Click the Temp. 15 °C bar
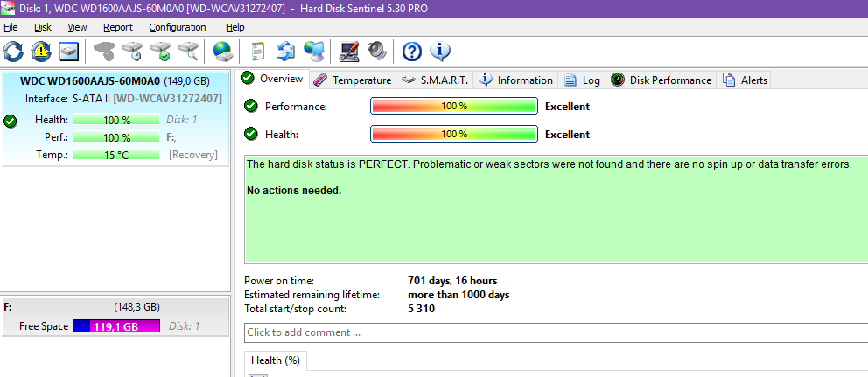This screenshot has width=868, height=377. pos(116,155)
